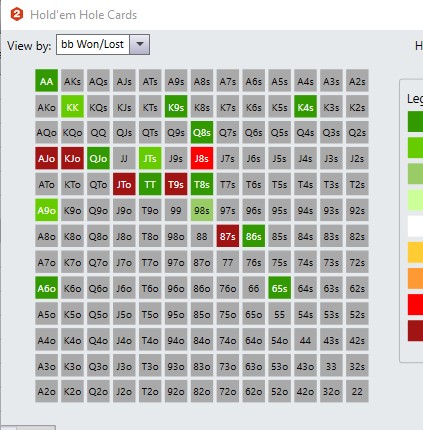423x430 pixels.
Task: Select the QJo cell
Action: pos(98,159)
